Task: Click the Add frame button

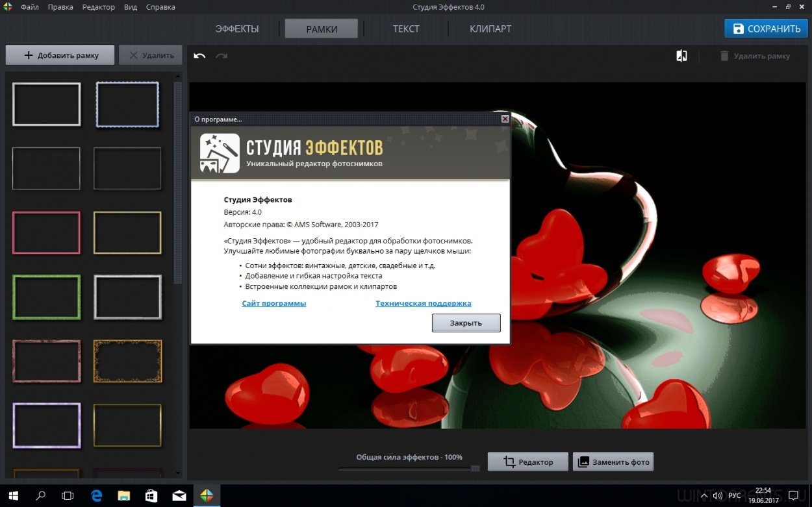Action: pos(60,55)
